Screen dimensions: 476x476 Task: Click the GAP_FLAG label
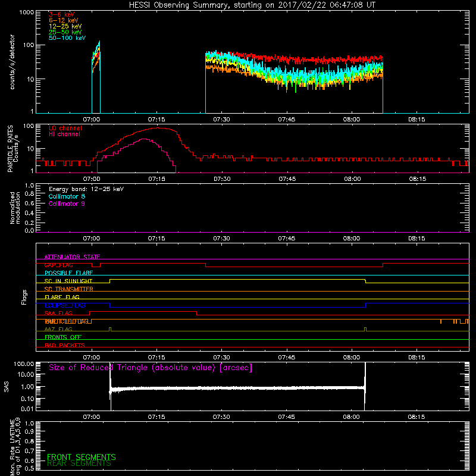click(58, 265)
